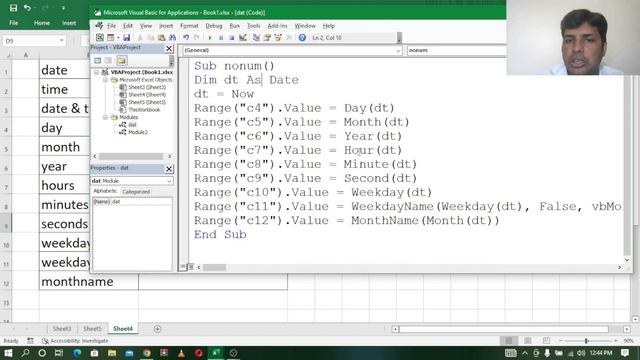Click the Break pause icon
640x360 pixels.
pos(221,38)
